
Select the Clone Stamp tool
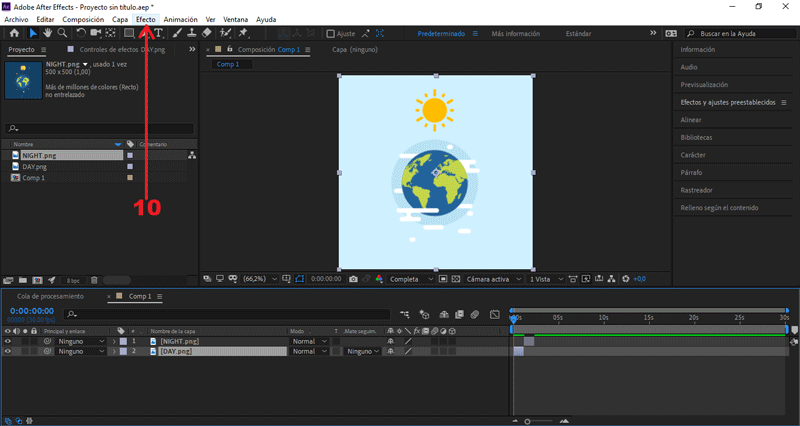pos(192,33)
